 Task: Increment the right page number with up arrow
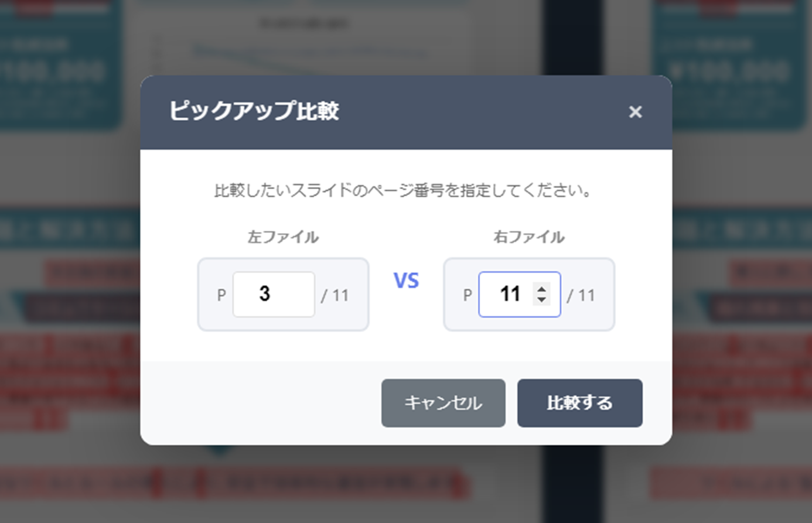[x=542, y=288]
